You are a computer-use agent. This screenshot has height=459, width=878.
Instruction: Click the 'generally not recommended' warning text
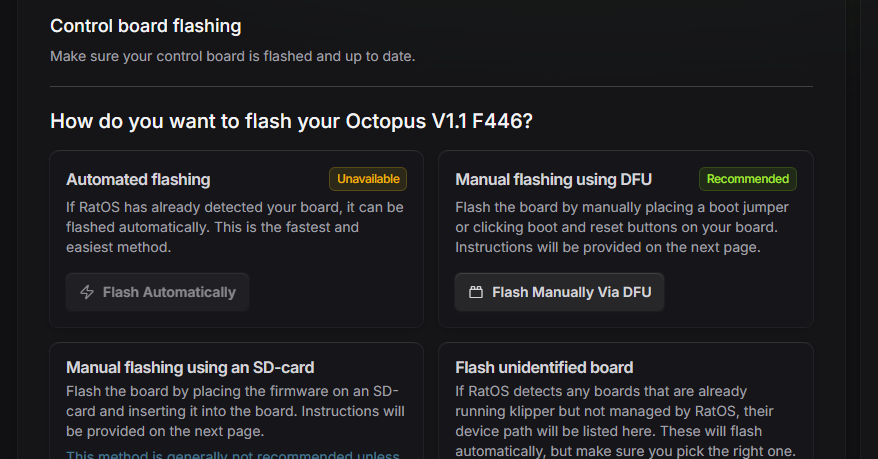pos(233,456)
